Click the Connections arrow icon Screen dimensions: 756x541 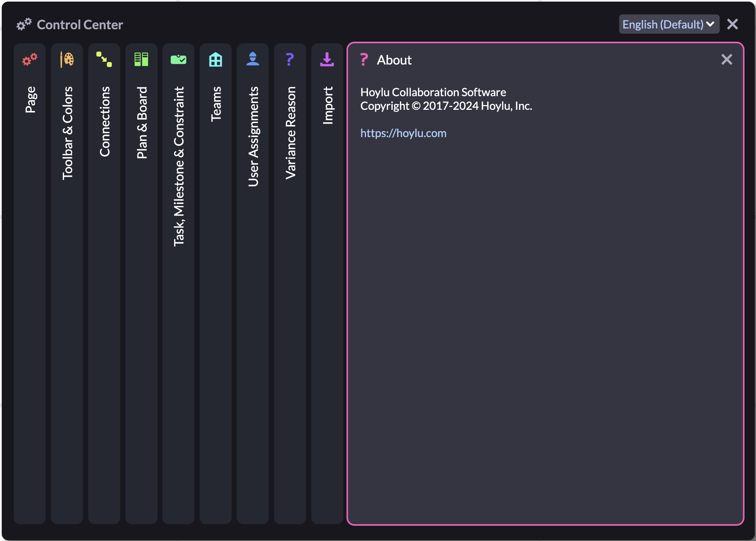coord(104,59)
